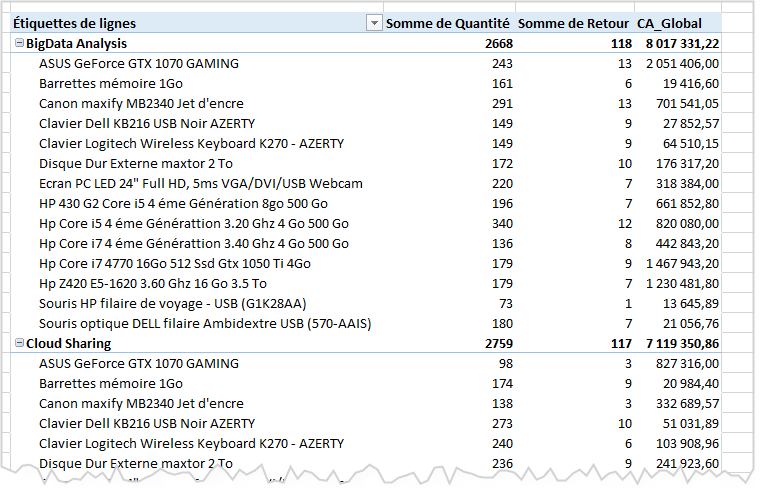This screenshot has width=770, height=500.
Task: Click quantity 273 for Clavier Dell in Cloud Sharing
Action: (502, 423)
